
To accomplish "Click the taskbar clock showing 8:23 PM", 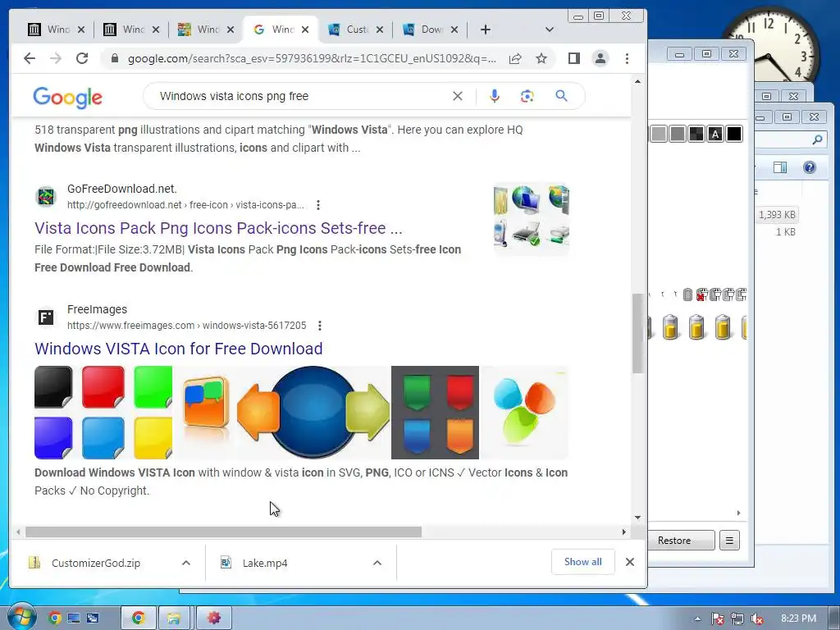I will (x=798, y=619).
